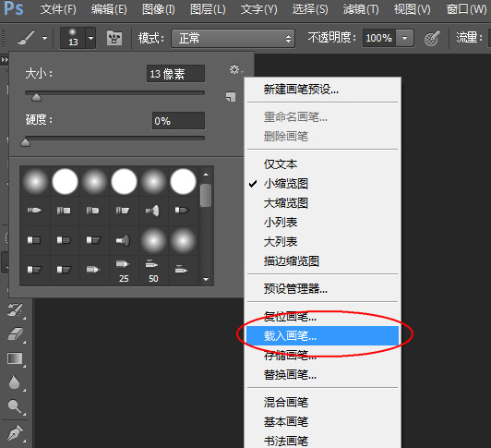Load 书法画笔 brush set
The image size is (491, 448).
(x=322, y=441)
